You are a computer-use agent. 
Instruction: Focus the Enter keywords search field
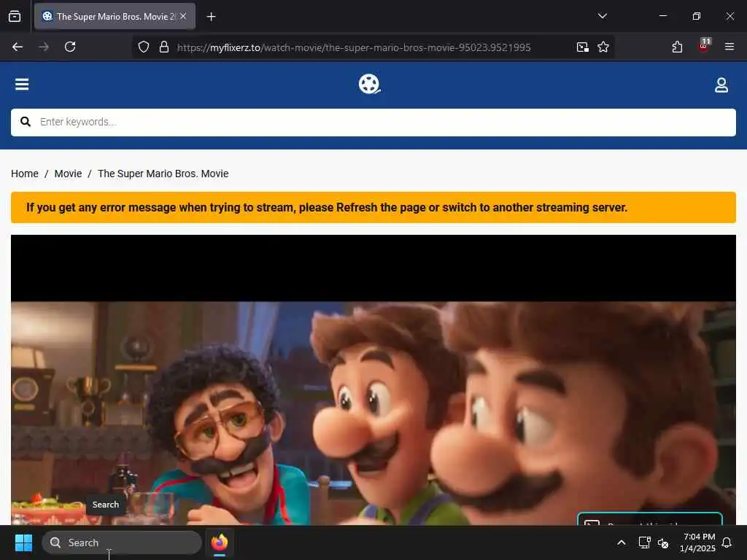click(373, 122)
